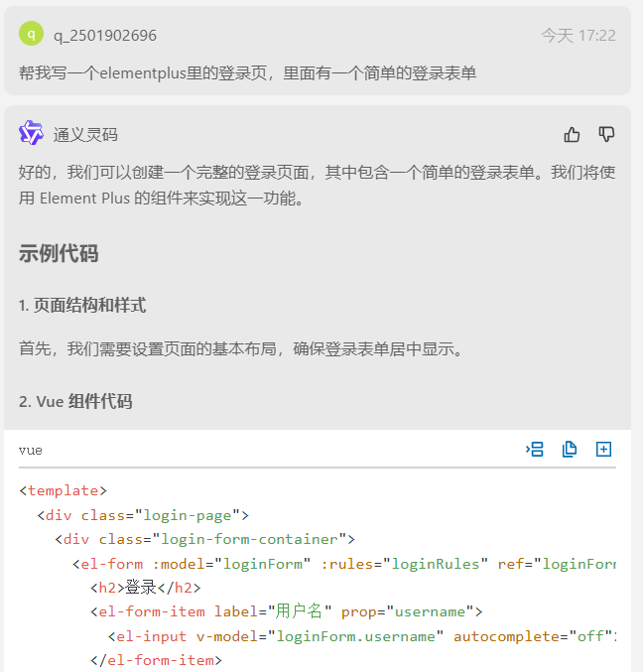Click the username q_2501902696

coord(105,35)
